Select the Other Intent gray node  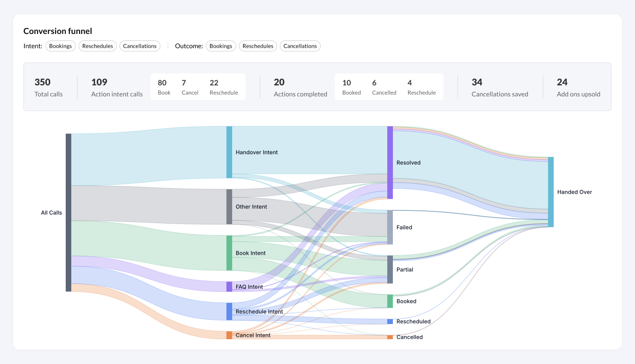229,207
